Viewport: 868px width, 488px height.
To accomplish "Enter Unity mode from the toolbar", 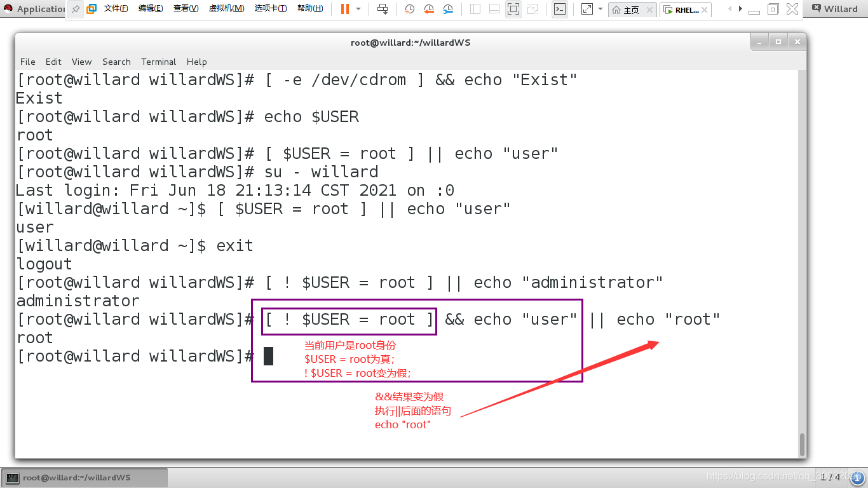I will tap(532, 10).
